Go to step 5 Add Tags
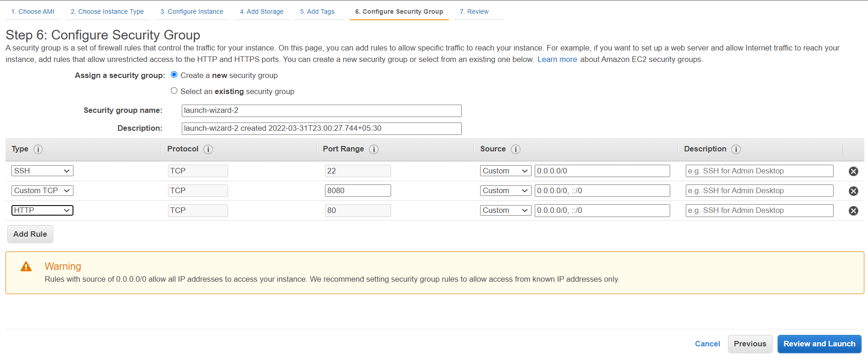Image resolution: width=868 pixels, height=362 pixels. pos(317,11)
